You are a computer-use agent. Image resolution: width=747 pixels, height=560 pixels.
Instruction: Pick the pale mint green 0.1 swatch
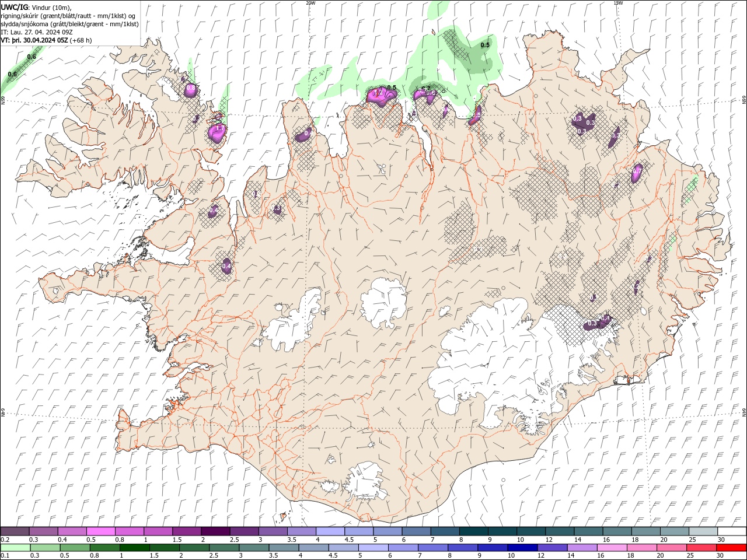[15, 548]
